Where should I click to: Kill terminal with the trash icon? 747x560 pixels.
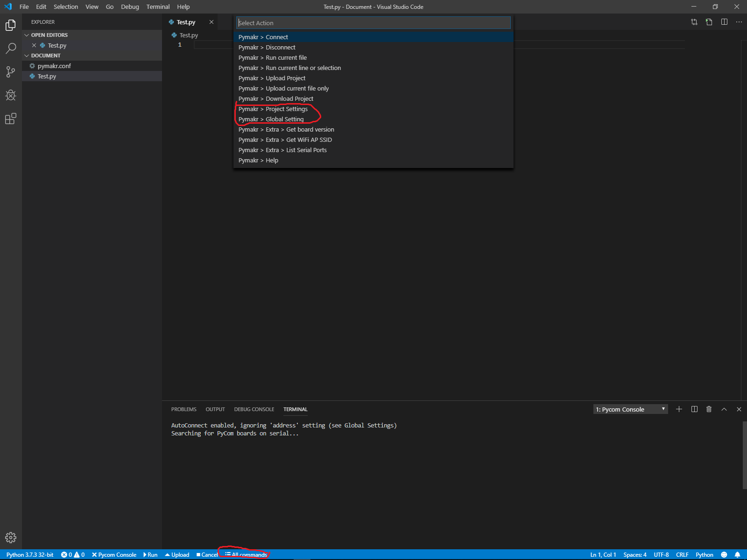point(709,409)
